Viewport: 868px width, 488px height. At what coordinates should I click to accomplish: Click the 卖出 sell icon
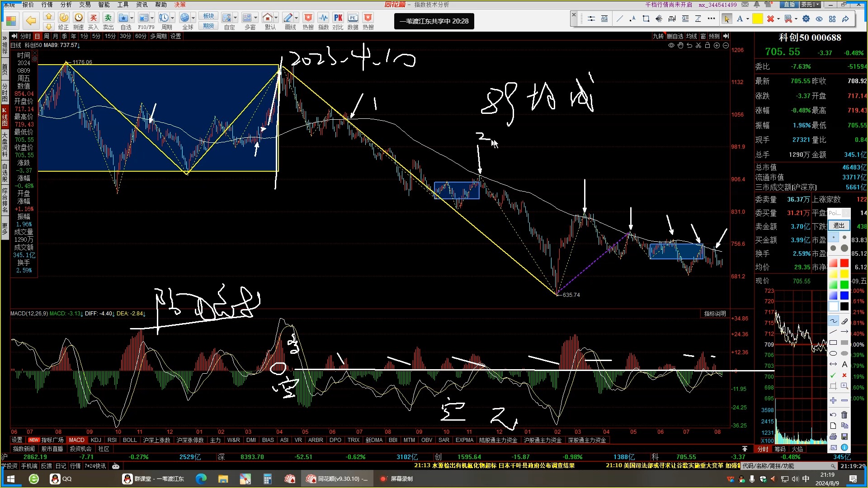[108, 18]
